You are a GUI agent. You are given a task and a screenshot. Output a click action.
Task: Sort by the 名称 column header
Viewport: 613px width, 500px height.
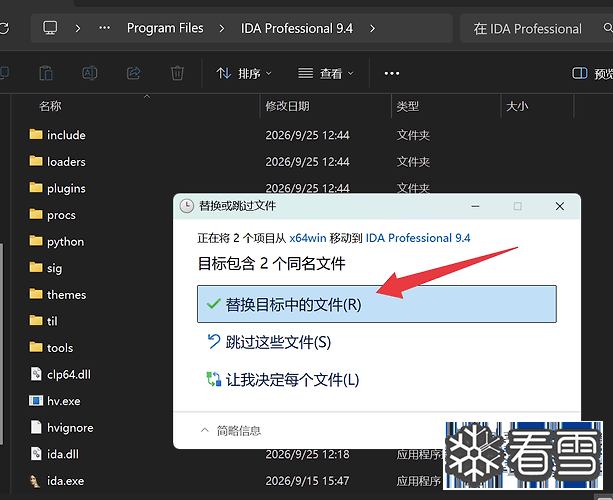coord(50,106)
